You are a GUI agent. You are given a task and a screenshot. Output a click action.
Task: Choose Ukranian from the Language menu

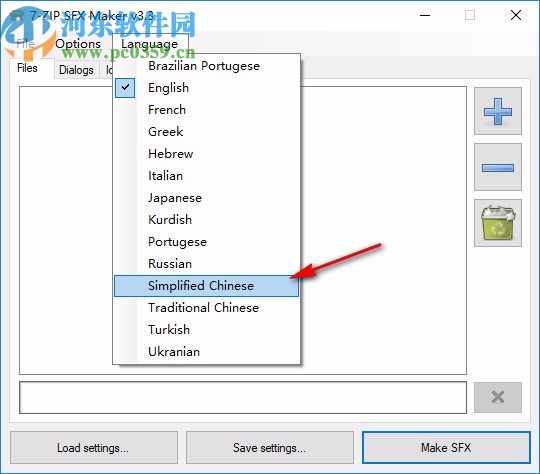206,352
